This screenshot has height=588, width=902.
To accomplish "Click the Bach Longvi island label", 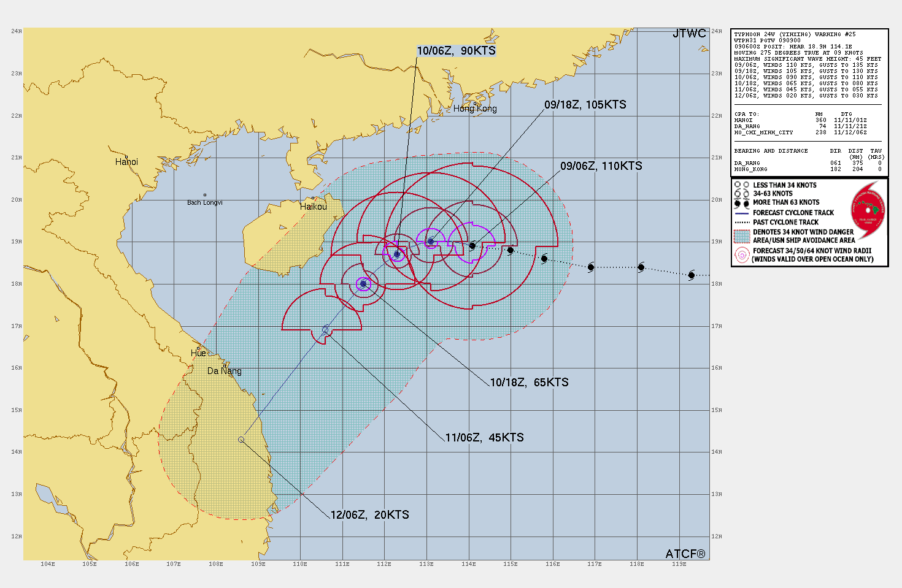I will pos(205,202).
